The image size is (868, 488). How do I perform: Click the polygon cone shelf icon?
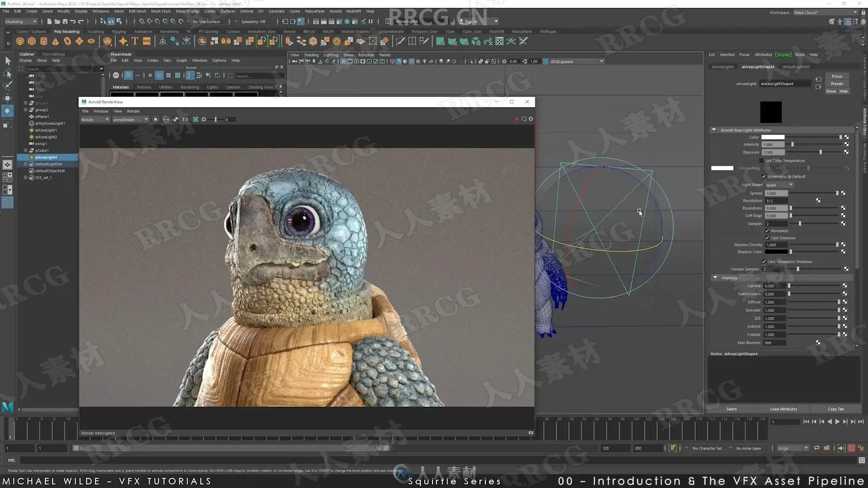click(x=55, y=42)
